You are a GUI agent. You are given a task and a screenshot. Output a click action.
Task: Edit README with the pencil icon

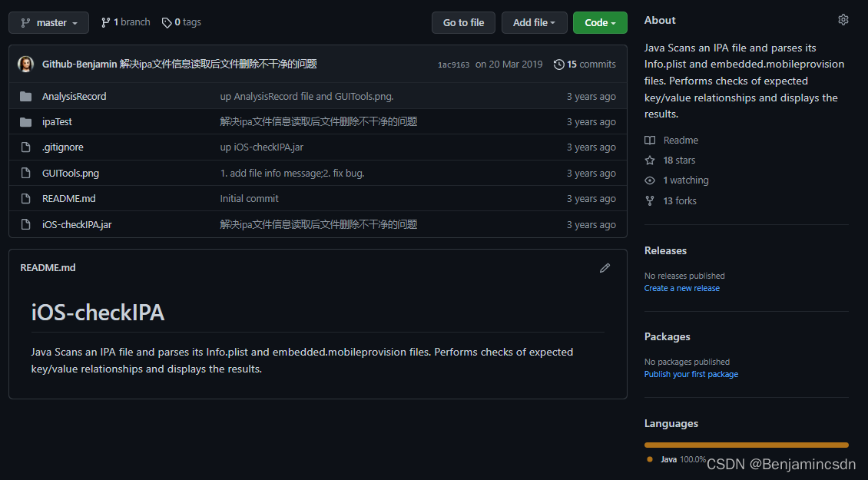(x=605, y=268)
